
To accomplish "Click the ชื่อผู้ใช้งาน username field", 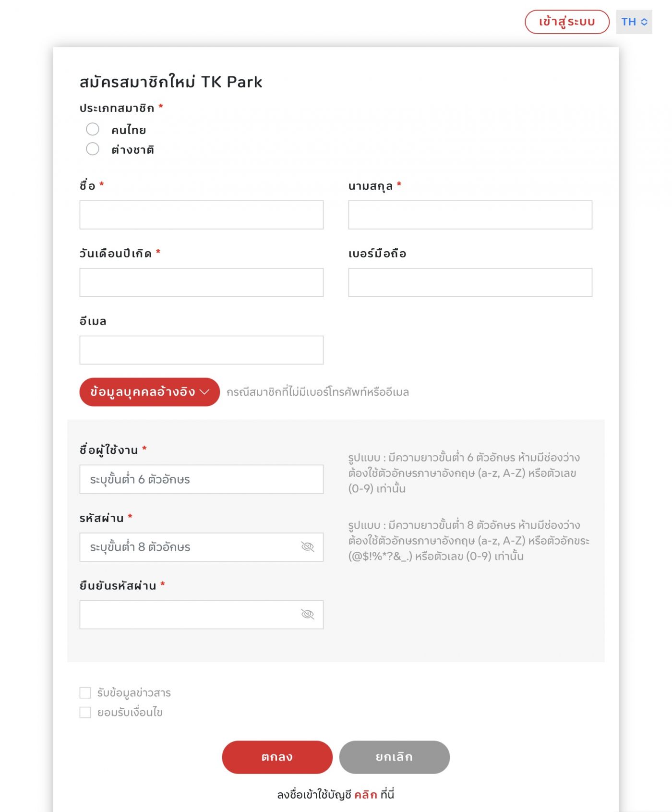I will (201, 479).
